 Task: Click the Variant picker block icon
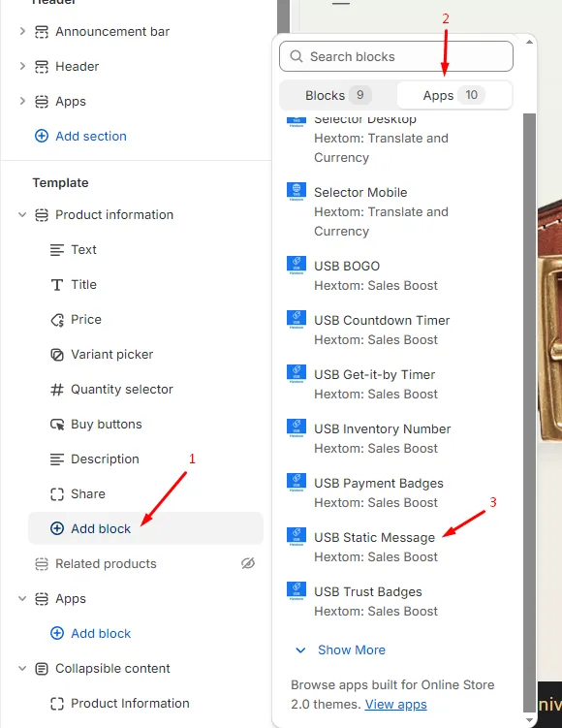57,355
